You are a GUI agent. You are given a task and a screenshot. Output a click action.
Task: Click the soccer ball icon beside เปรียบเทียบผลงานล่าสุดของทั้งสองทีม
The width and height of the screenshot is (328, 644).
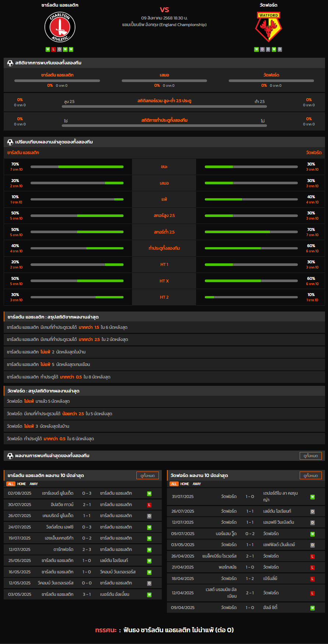pos(10,142)
